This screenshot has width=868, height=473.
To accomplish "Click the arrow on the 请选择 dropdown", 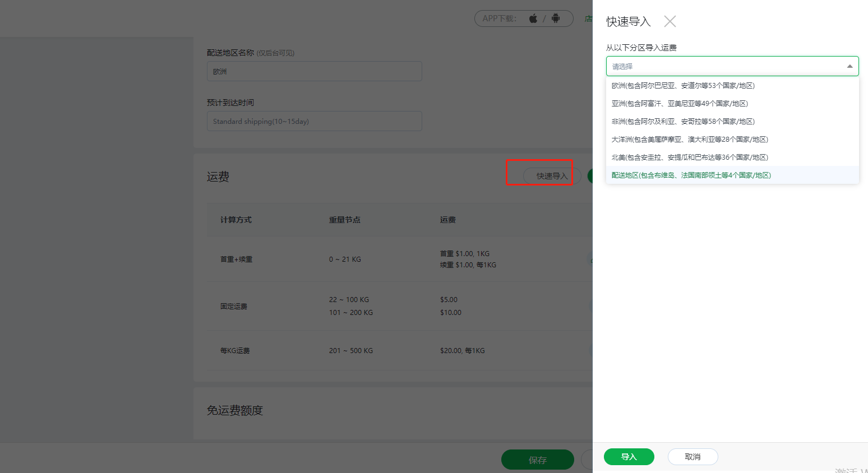I will tap(849, 66).
